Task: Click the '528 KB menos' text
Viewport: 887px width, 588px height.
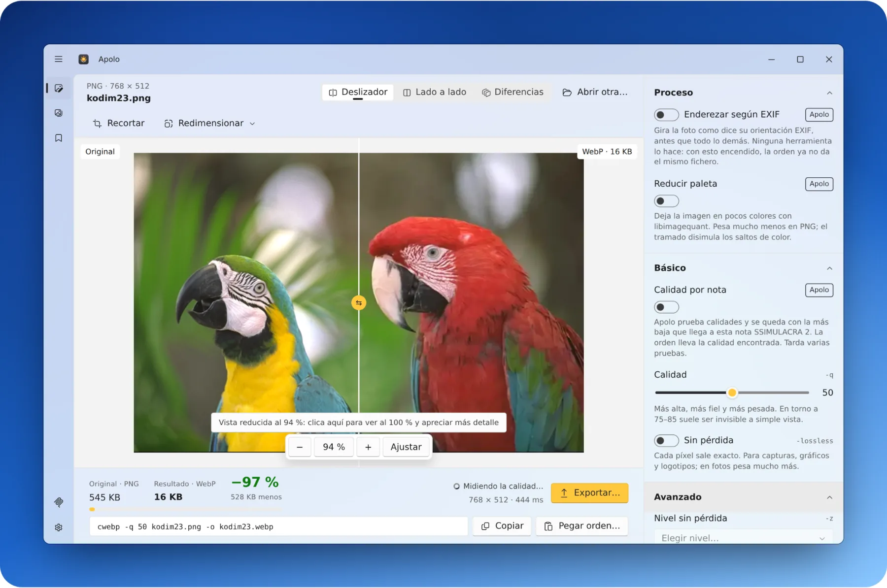Action: 256,497
